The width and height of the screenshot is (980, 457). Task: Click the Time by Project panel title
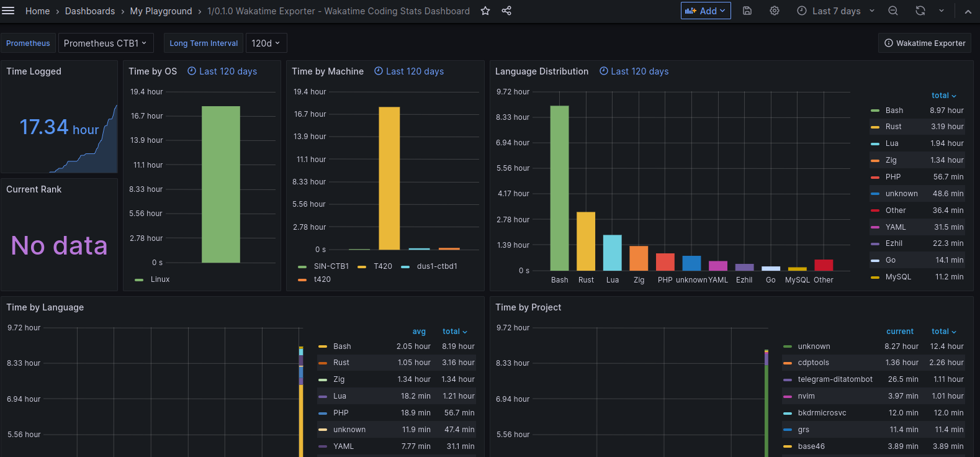point(528,307)
